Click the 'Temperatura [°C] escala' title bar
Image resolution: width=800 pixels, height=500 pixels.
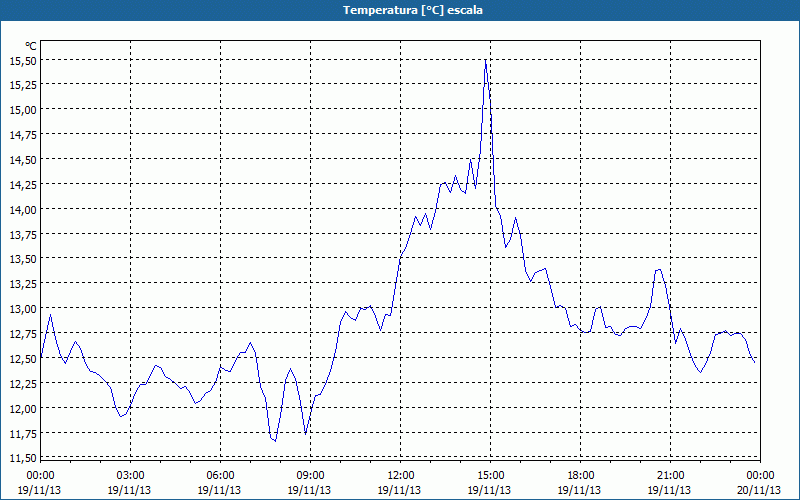click(x=400, y=10)
